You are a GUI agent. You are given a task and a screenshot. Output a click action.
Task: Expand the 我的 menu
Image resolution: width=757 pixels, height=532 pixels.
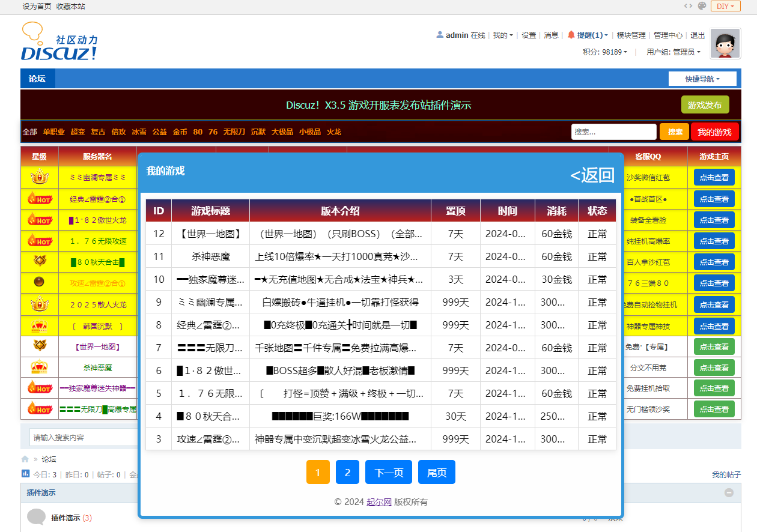click(503, 35)
